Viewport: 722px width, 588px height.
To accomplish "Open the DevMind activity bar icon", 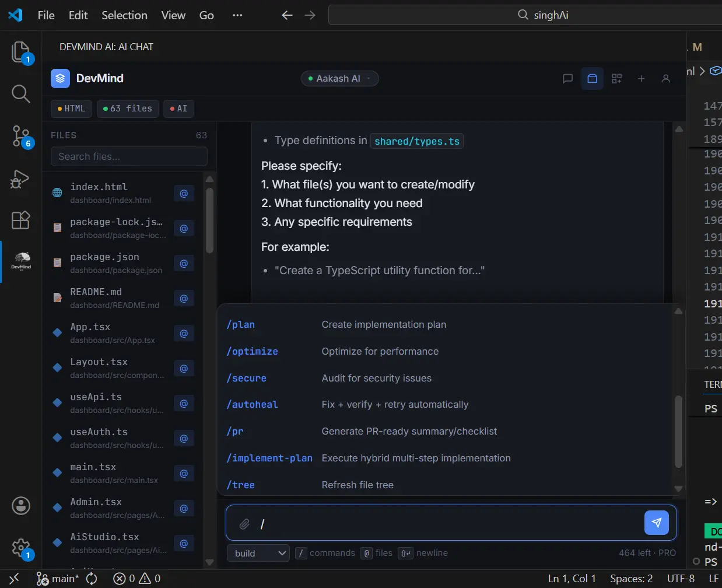I will pyautogui.click(x=21, y=261).
